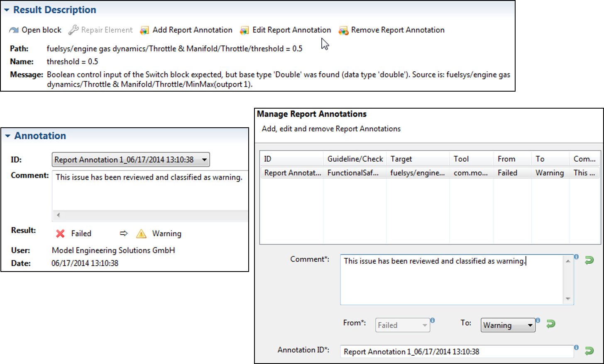Collapse the Annotation section
604x364 pixels.
(x=7, y=136)
